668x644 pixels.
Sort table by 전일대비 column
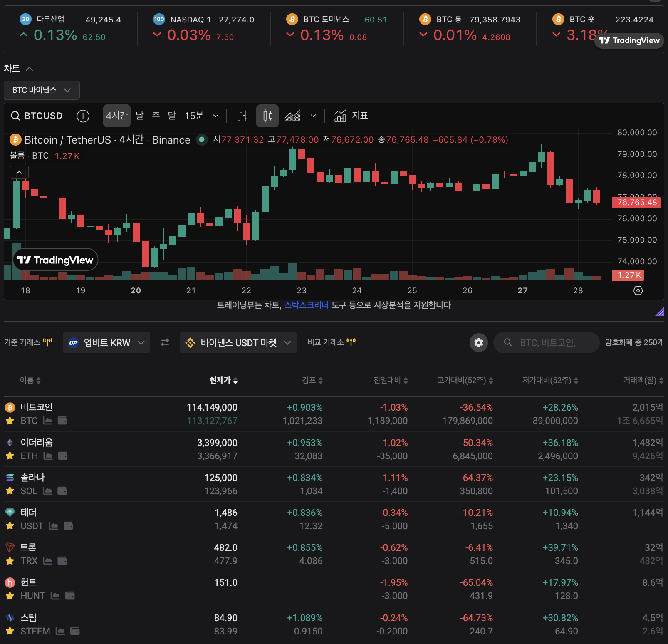pyautogui.click(x=391, y=380)
